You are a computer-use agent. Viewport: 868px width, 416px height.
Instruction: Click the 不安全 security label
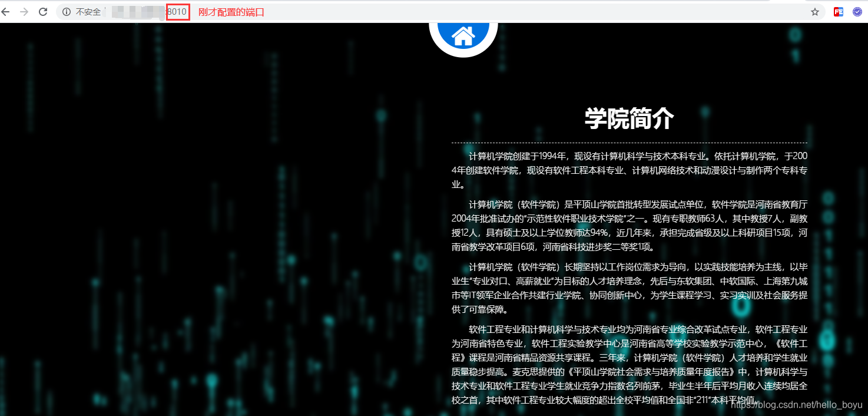pos(88,12)
